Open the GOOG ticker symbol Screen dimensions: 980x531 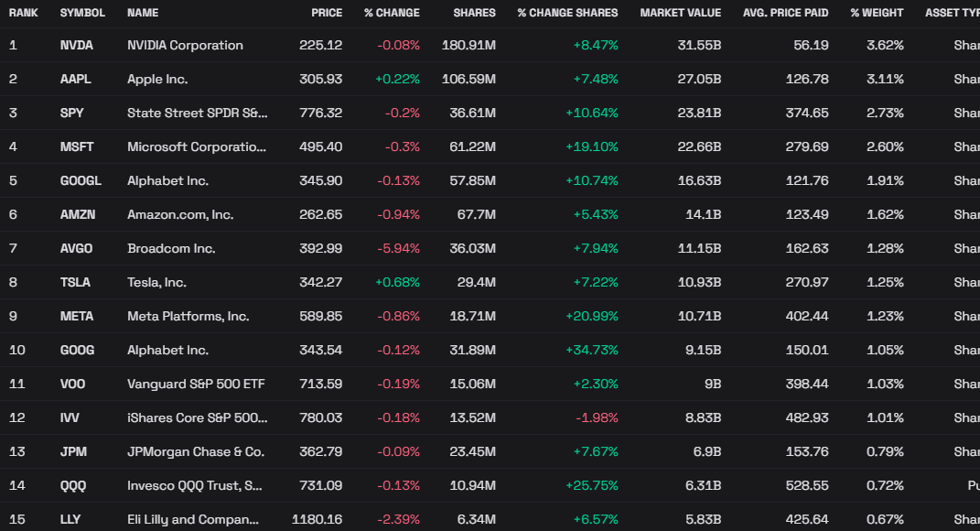(77, 350)
